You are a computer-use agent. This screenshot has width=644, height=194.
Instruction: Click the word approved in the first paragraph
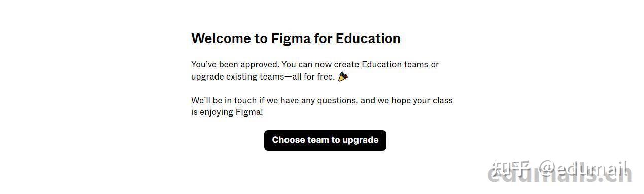(x=260, y=65)
